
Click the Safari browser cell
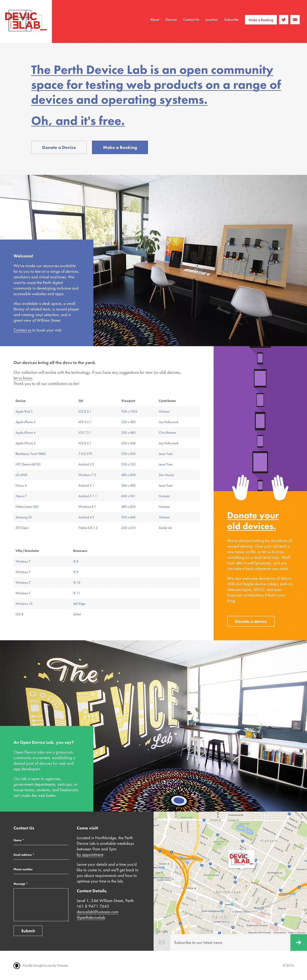pos(77,614)
